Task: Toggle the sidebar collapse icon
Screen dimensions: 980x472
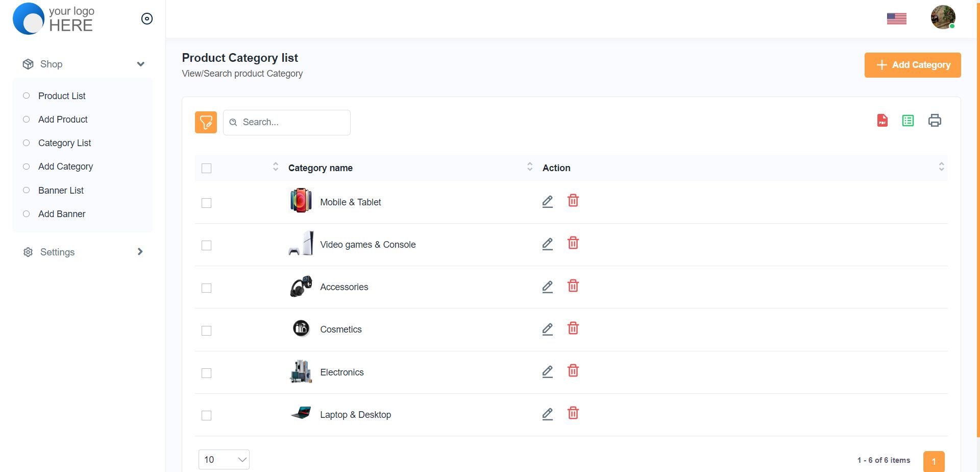Action: (146, 19)
